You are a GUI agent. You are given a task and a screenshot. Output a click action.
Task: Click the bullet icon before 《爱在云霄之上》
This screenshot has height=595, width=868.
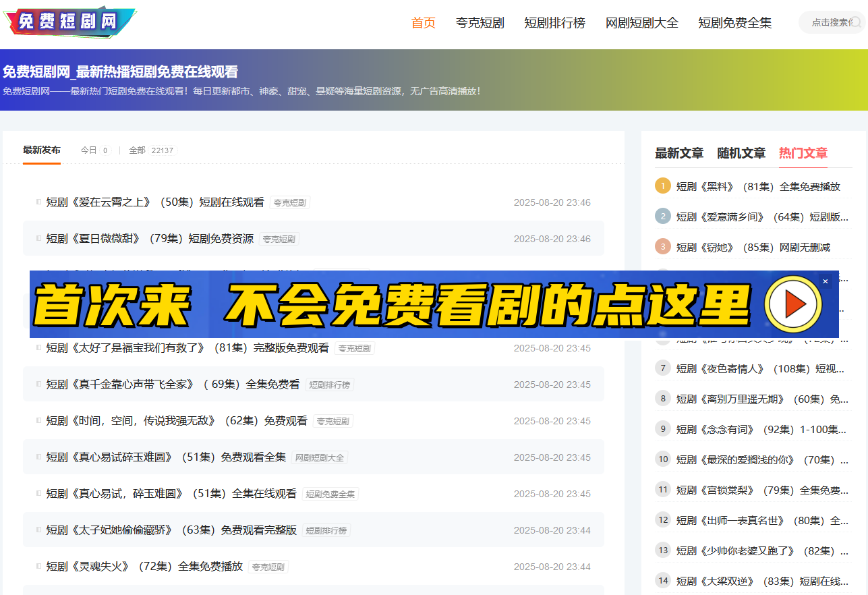pyautogui.click(x=38, y=202)
